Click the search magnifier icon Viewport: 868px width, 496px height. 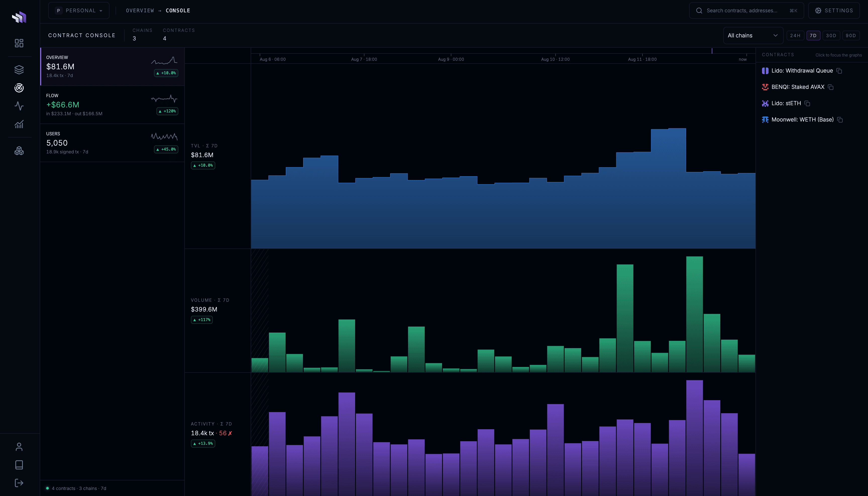(x=699, y=11)
